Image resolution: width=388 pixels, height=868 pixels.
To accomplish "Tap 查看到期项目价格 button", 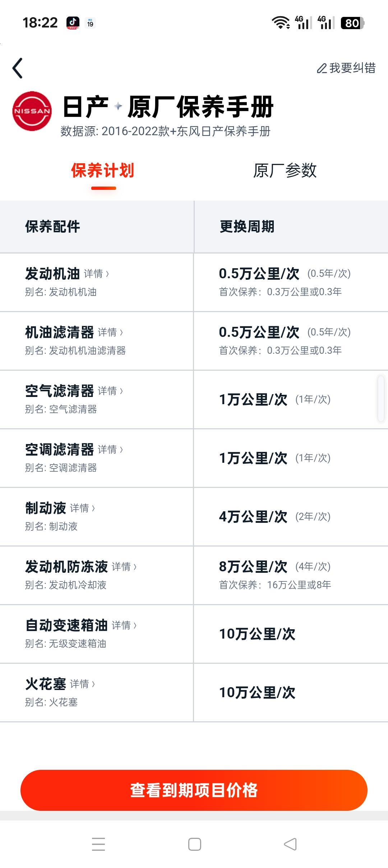I will [194, 790].
